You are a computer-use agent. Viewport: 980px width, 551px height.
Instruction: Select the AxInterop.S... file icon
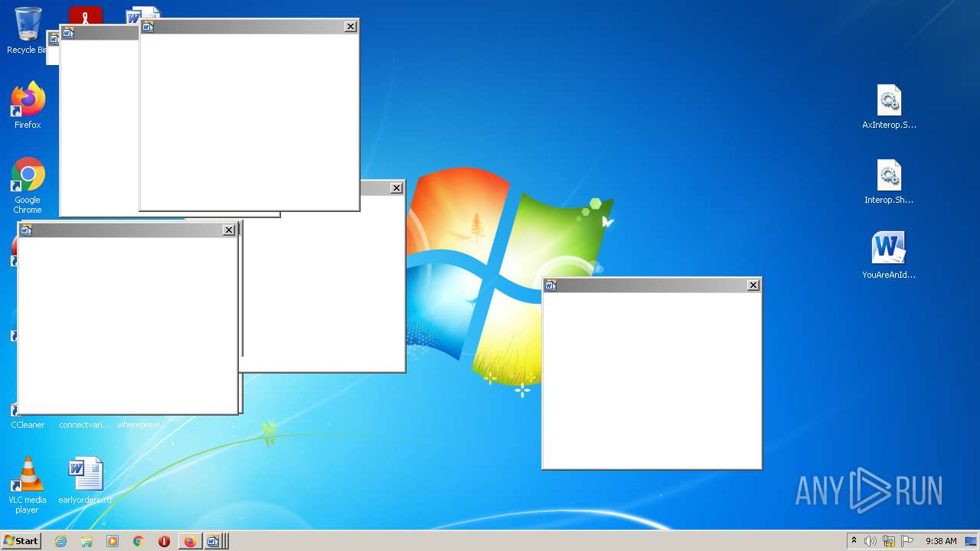[889, 107]
